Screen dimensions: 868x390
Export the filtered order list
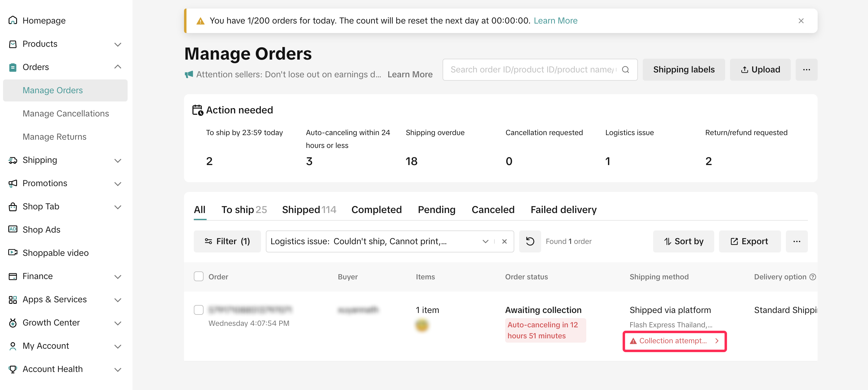pyautogui.click(x=749, y=241)
